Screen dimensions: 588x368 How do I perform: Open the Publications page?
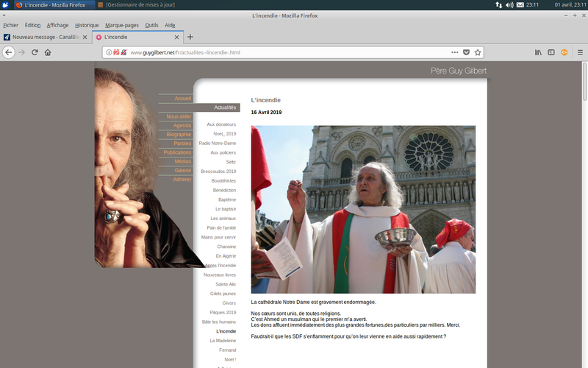tap(177, 152)
